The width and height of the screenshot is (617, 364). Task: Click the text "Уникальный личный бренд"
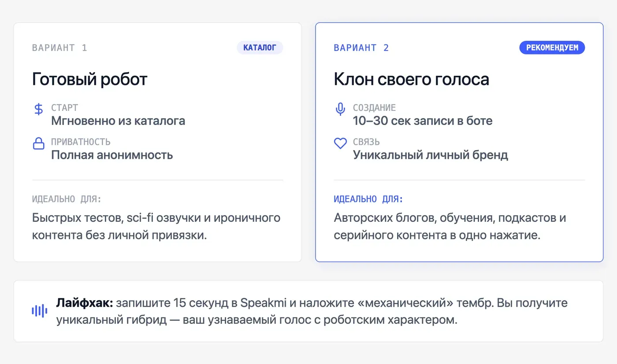[431, 155]
